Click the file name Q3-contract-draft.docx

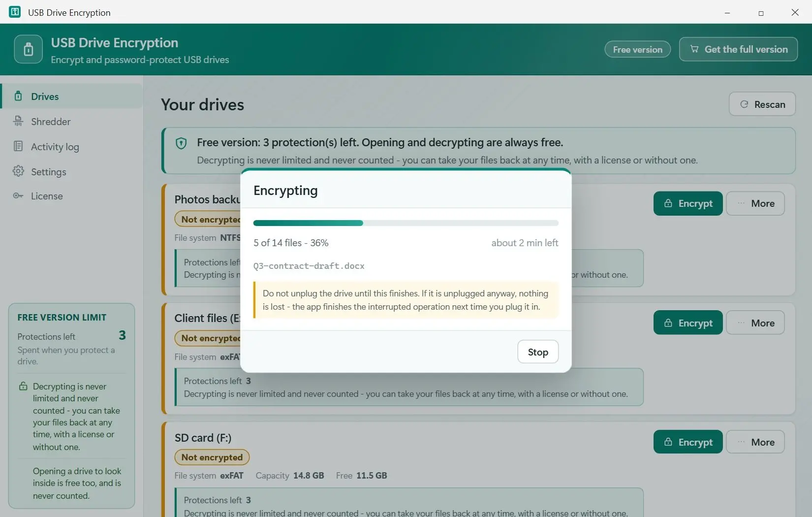pos(309,266)
